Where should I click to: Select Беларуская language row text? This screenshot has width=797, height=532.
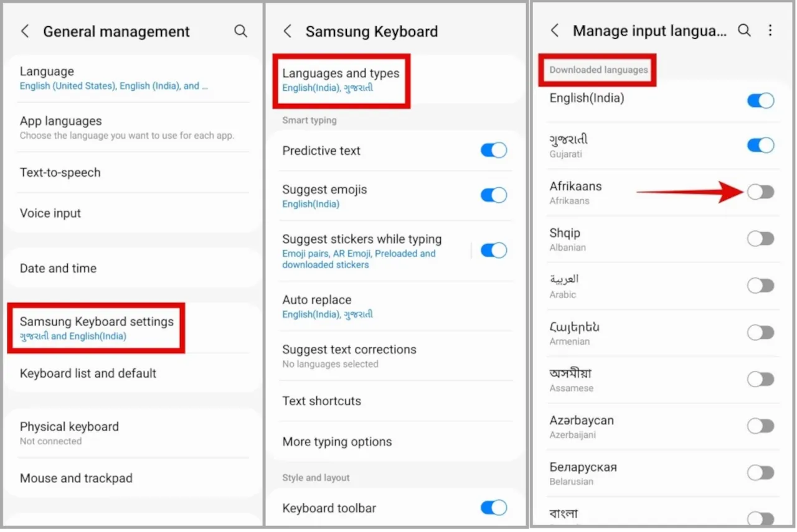tap(583, 474)
